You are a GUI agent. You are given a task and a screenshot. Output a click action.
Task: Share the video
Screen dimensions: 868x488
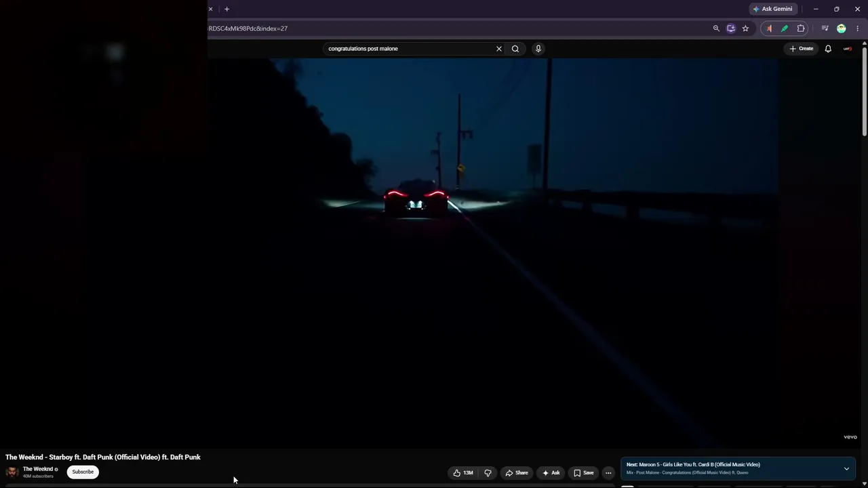pos(517,473)
